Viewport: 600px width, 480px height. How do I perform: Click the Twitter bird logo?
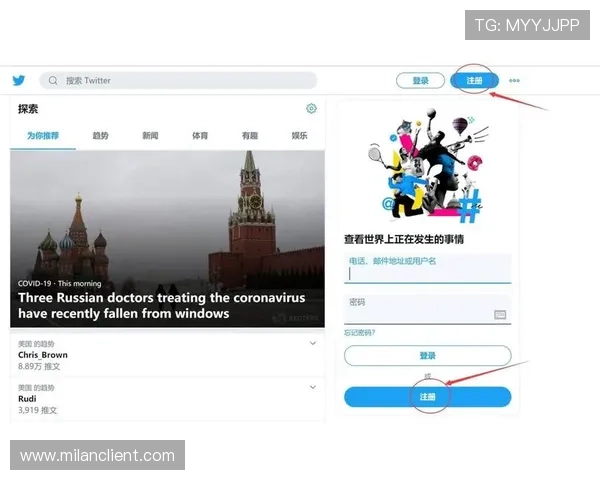[x=18, y=80]
